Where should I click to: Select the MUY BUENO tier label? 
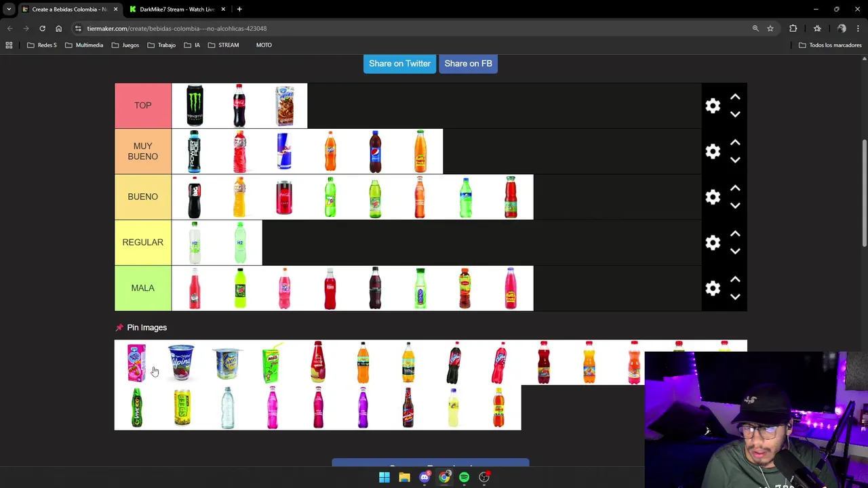click(142, 151)
